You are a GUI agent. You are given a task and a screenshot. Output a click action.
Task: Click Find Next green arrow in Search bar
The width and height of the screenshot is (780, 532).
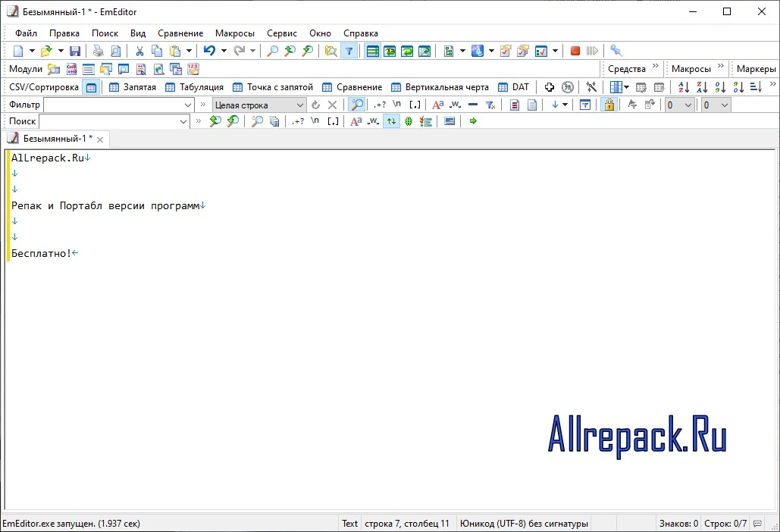(233, 121)
